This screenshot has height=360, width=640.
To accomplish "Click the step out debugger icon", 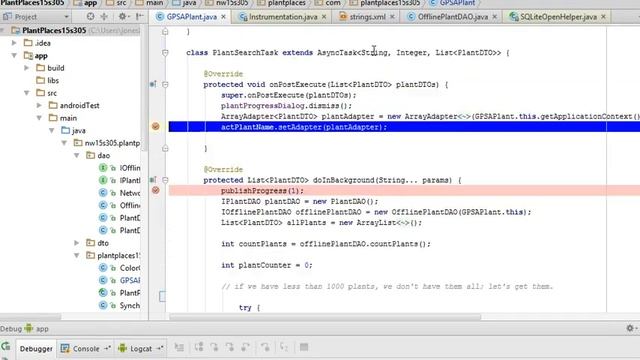I will (x=245, y=347).
